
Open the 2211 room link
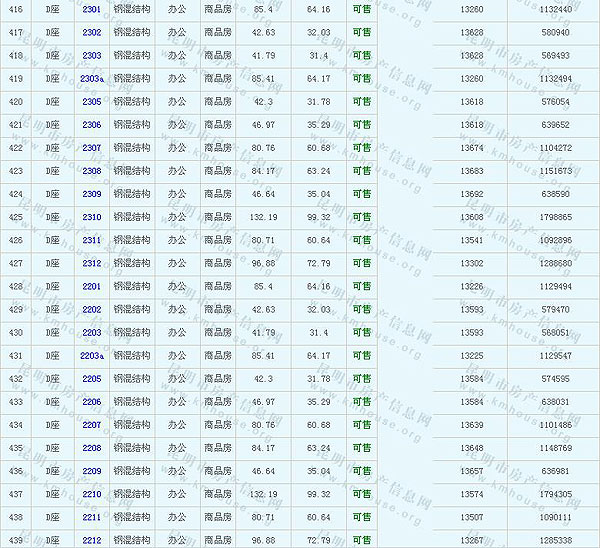pos(91,517)
